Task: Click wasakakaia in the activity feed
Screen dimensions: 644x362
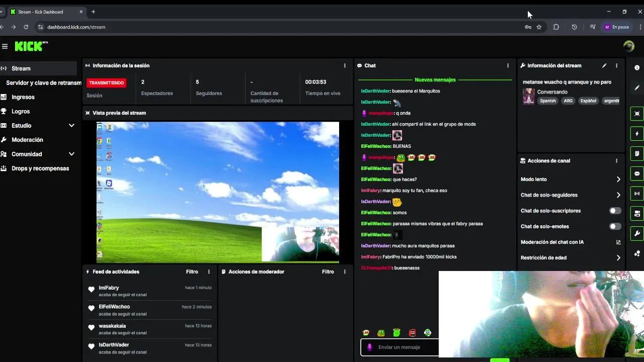Action: [x=112, y=326]
